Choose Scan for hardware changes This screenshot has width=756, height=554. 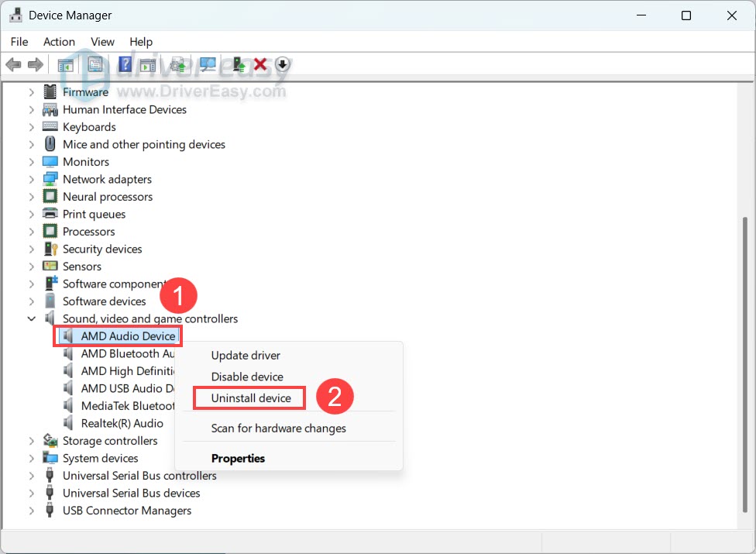coord(278,428)
